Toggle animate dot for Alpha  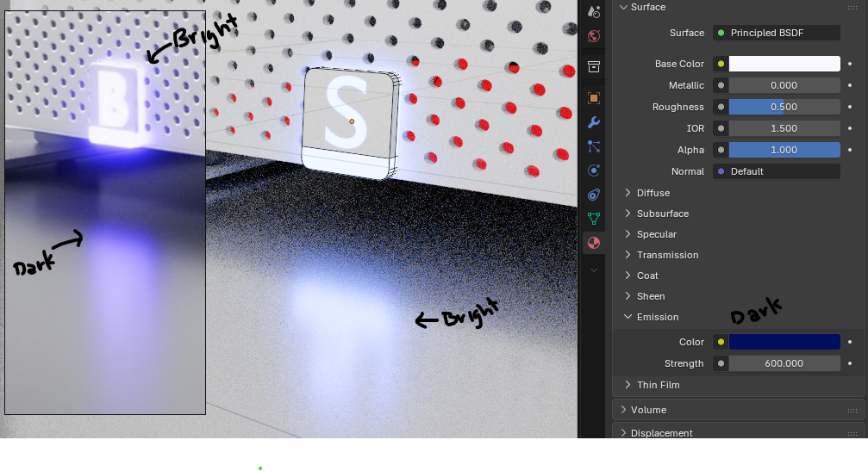[x=850, y=150]
